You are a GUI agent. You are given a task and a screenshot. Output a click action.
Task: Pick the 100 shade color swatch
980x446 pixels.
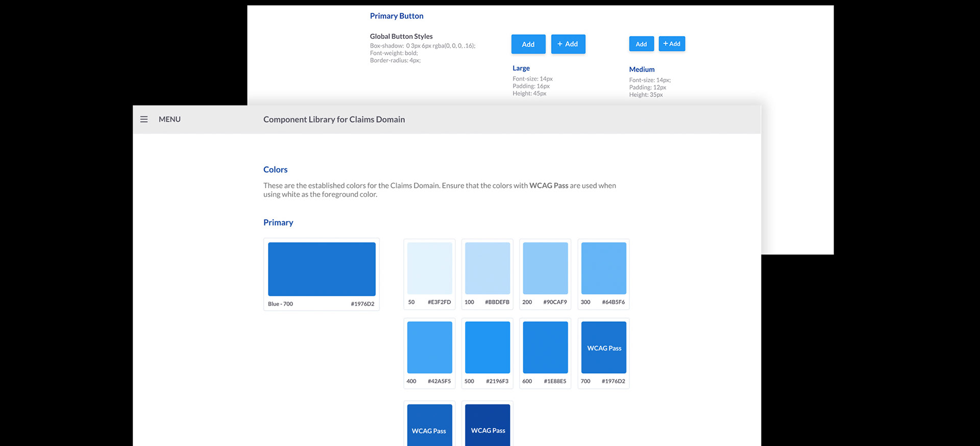pos(487,268)
